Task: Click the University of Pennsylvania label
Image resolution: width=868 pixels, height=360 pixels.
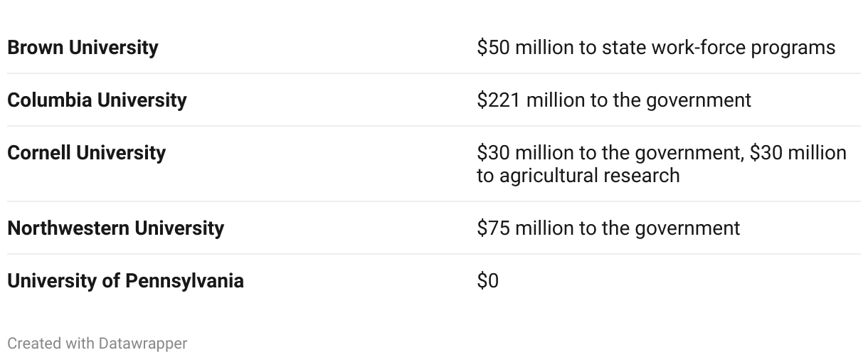Action: (x=125, y=281)
